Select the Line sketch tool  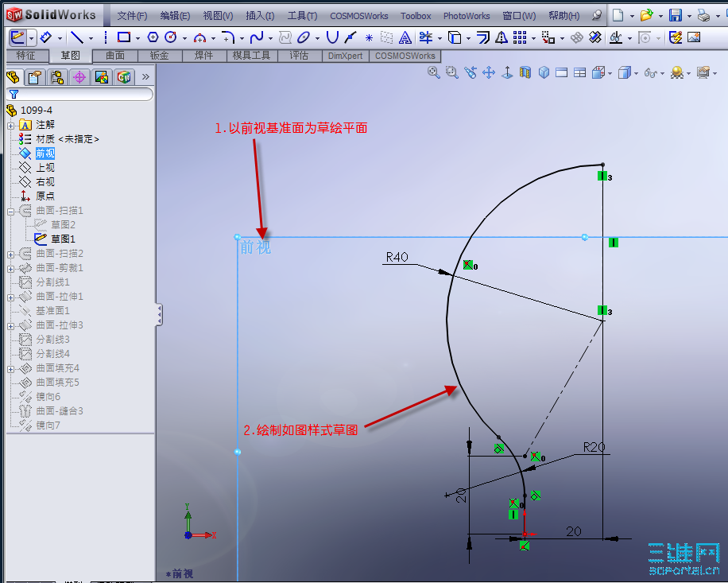pyautogui.click(x=77, y=37)
